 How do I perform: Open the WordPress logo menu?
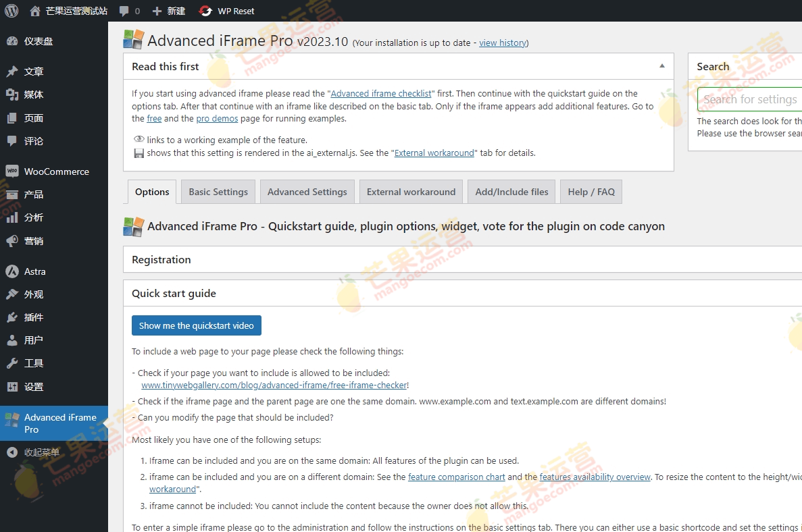point(11,10)
